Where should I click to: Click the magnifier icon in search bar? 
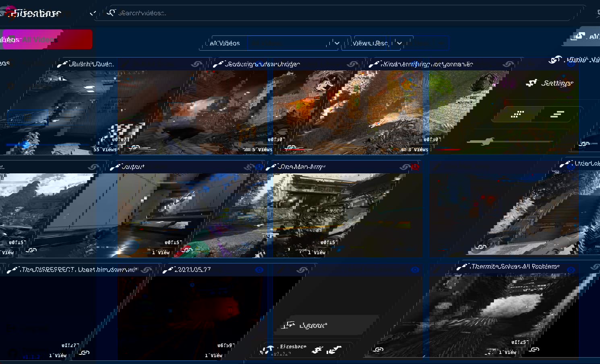point(111,13)
